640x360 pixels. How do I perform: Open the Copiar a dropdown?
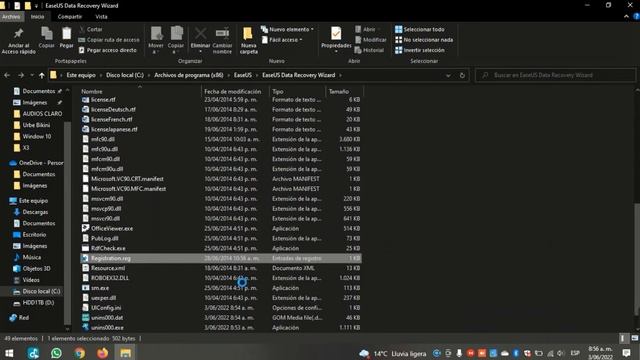[176, 41]
